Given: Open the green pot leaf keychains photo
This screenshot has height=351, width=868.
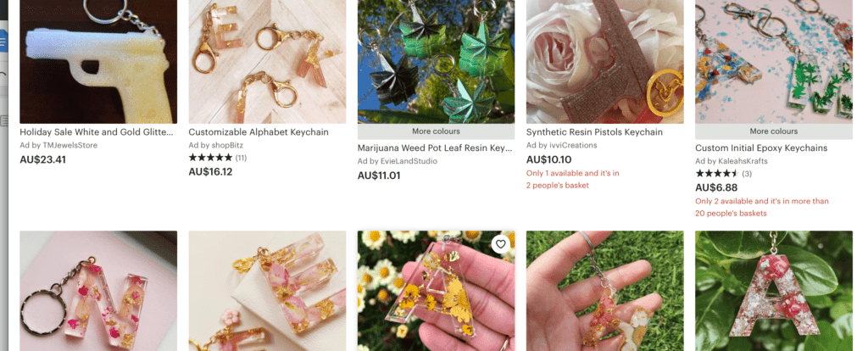Looking at the screenshot, I should (x=436, y=61).
